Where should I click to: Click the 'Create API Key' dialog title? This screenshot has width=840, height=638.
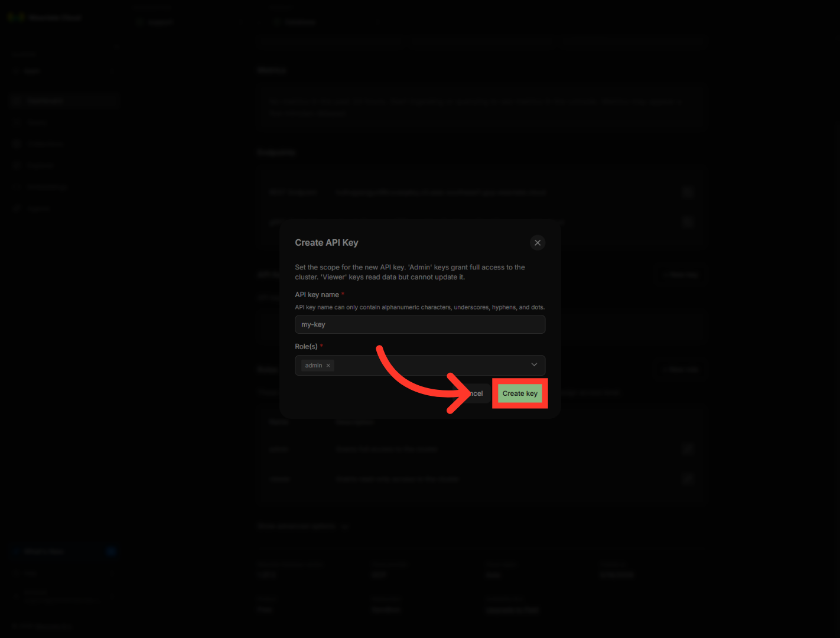[x=327, y=243]
